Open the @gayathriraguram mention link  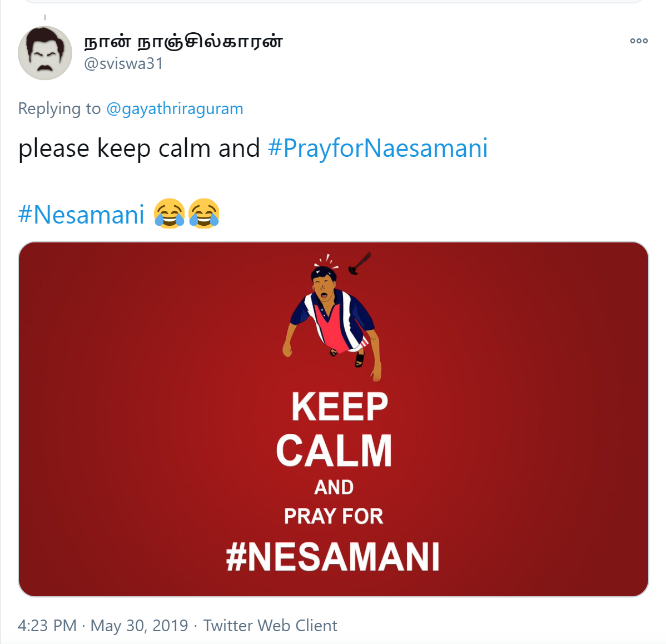pos(175,109)
